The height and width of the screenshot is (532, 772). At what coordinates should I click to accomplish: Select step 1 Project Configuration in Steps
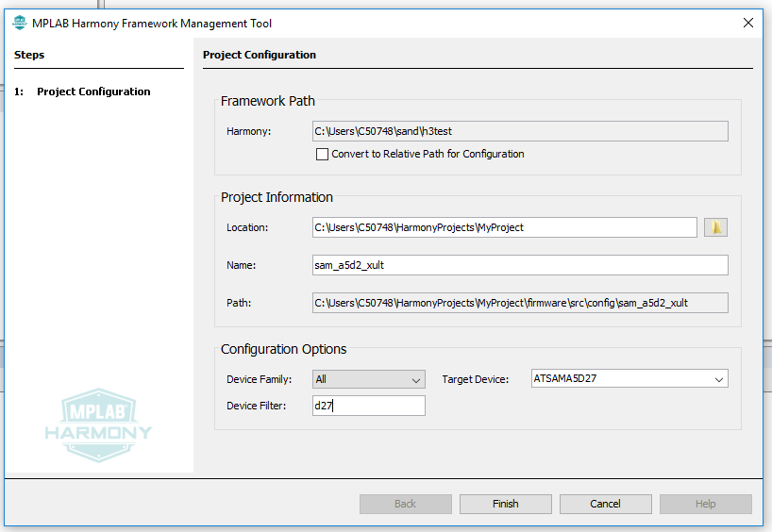click(82, 91)
